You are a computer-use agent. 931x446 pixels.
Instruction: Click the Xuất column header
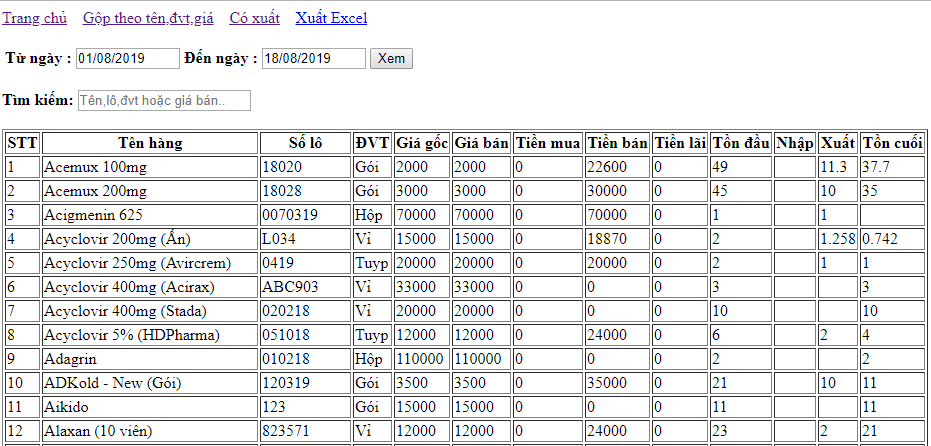[838, 143]
